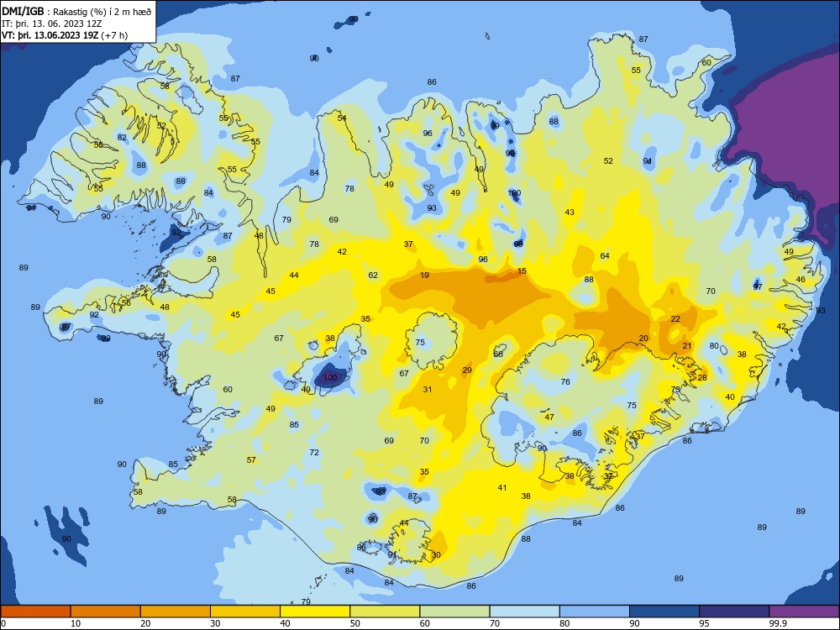Click the 'IT: þri. 13. 06. 2023 12Z' line
Screen dimensions: 840x630
point(52,24)
